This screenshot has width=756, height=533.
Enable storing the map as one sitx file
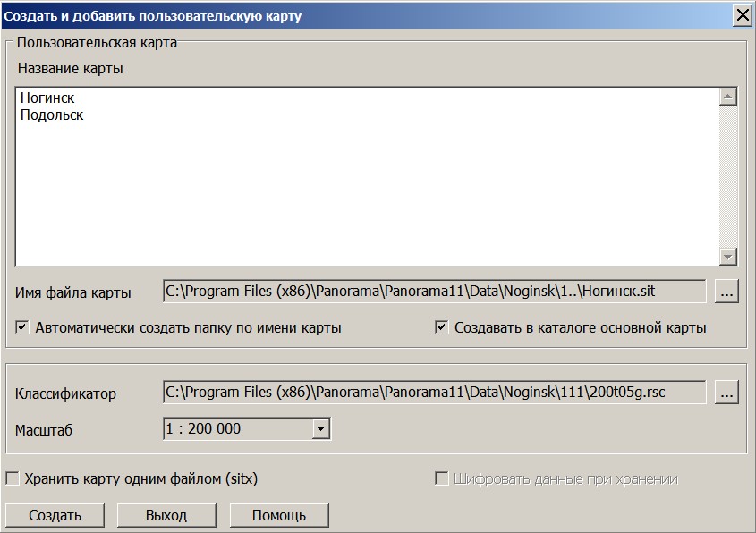click(13, 479)
